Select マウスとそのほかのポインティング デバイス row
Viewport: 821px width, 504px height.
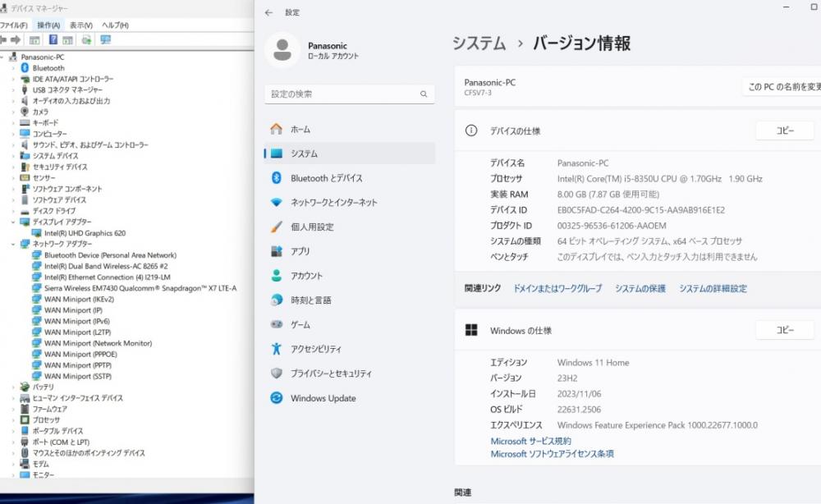pos(89,453)
